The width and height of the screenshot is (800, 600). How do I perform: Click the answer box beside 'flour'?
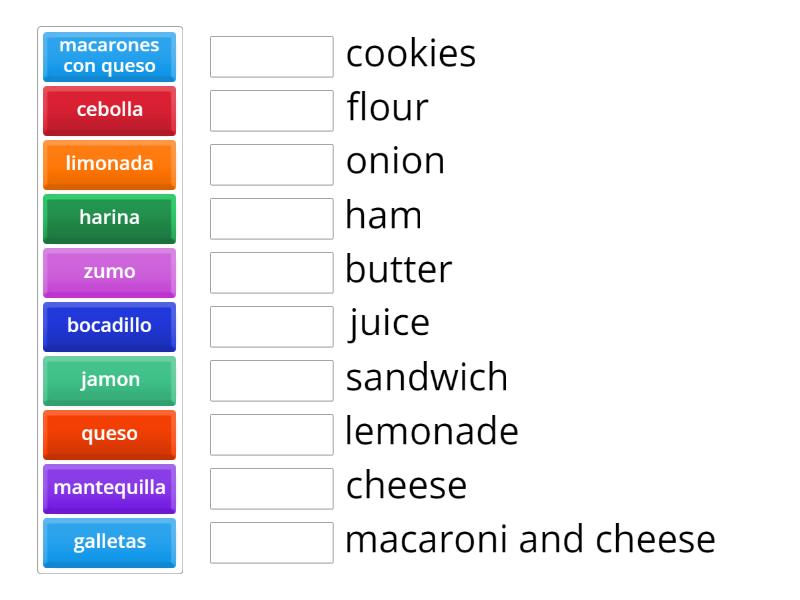click(x=271, y=111)
